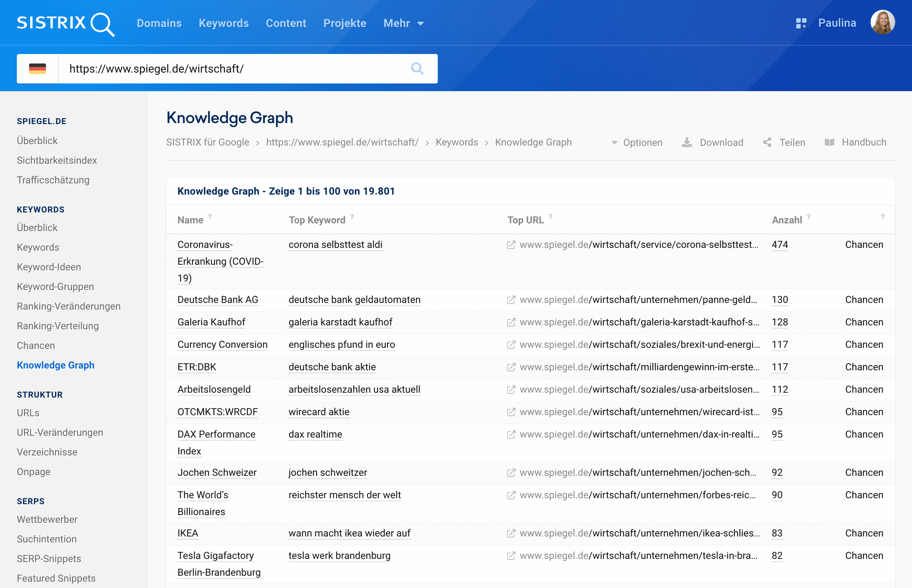Image resolution: width=912 pixels, height=588 pixels.
Task: Click the Teilen (Share) icon
Action: pos(768,142)
